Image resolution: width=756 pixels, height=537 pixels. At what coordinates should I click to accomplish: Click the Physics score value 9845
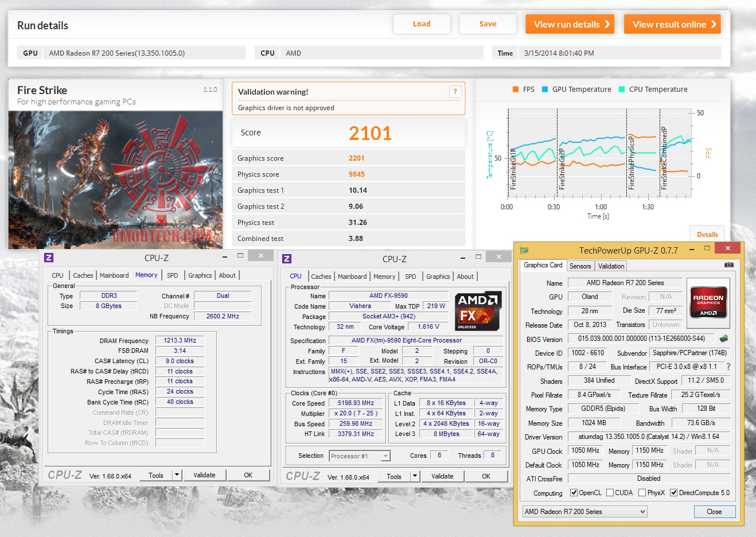coord(356,174)
